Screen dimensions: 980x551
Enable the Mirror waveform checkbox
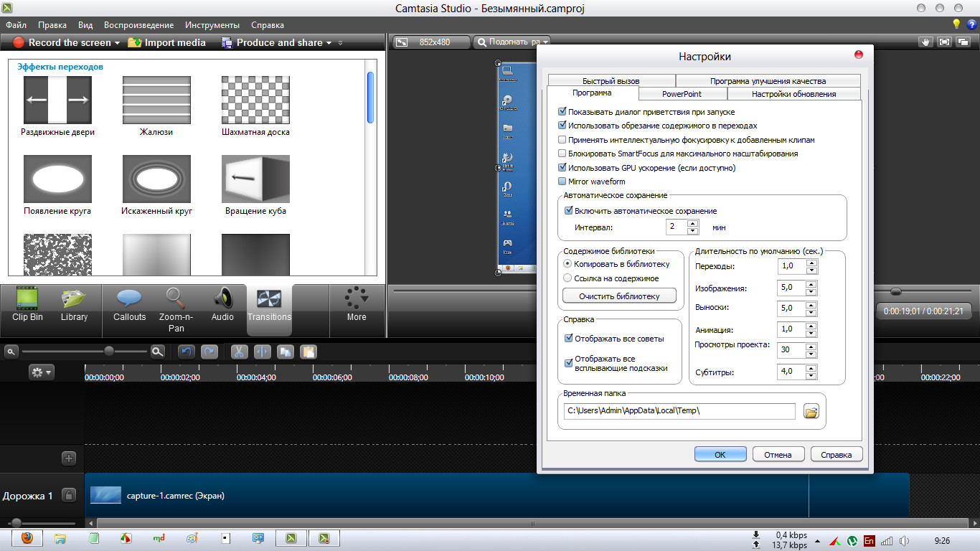(562, 182)
